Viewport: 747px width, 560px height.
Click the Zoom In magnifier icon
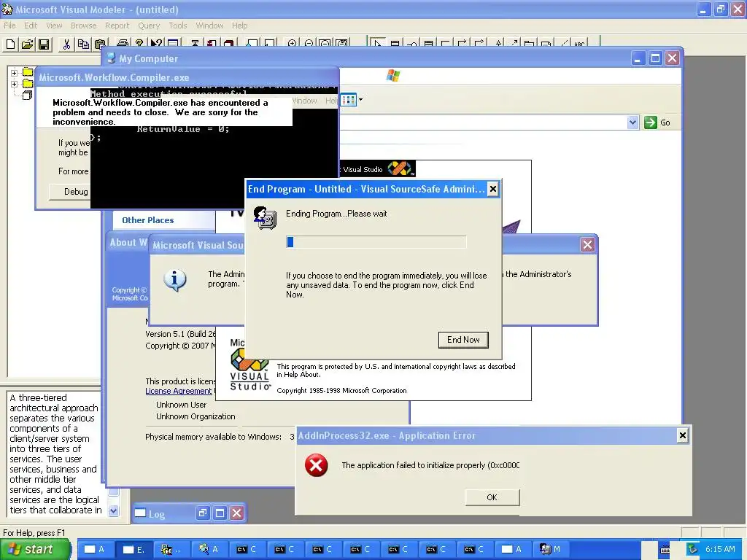pos(292,43)
